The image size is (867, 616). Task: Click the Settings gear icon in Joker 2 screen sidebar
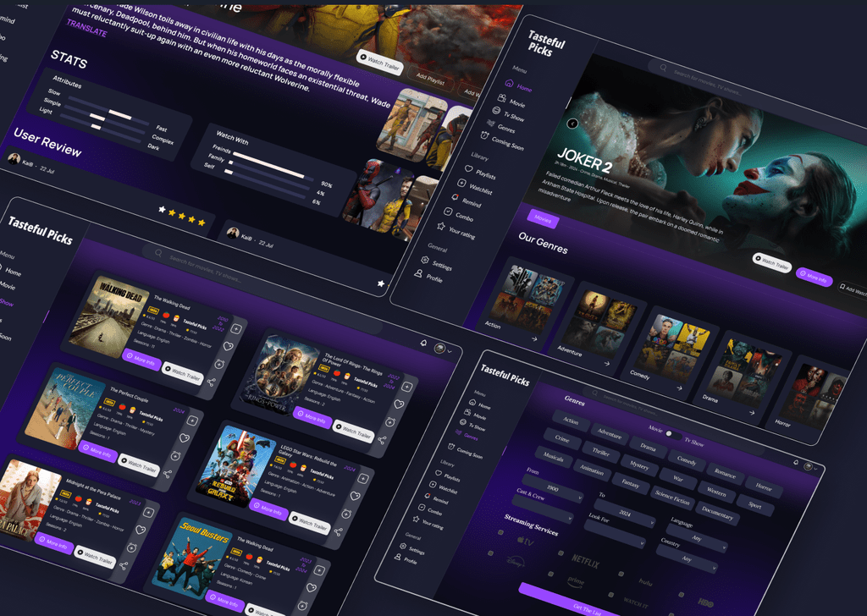point(425,260)
